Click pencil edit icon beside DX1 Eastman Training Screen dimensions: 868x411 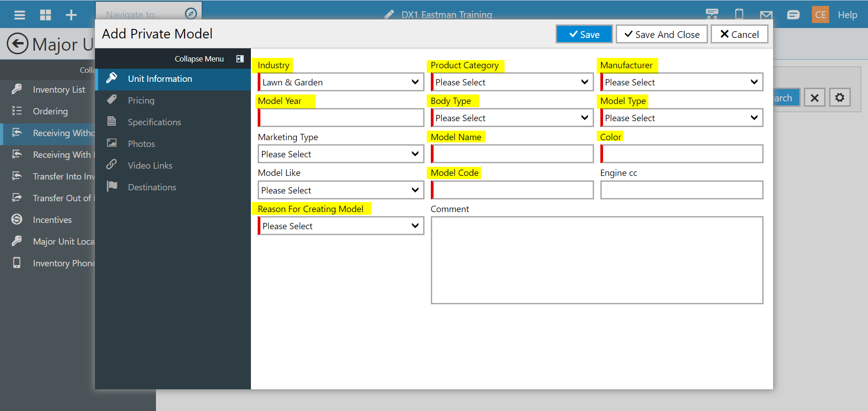pyautogui.click(x=389, y=14)
